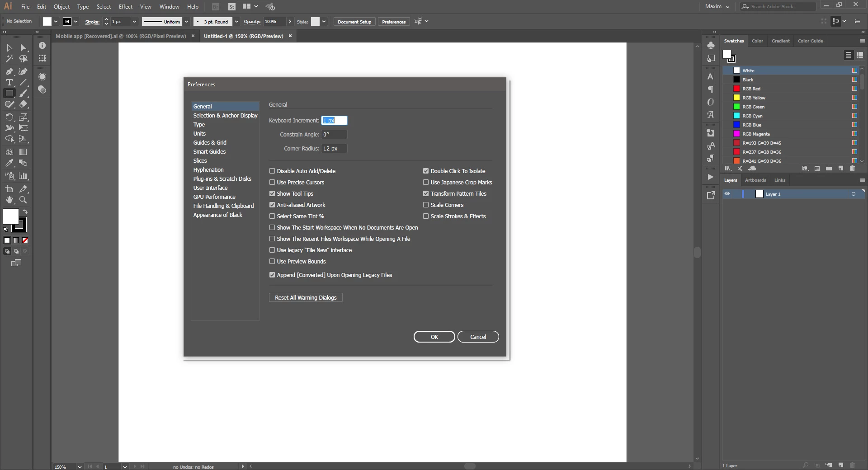This screenshot has width=868, height=470.
Task: Select the Eyedropper tool
Action: 9,163
